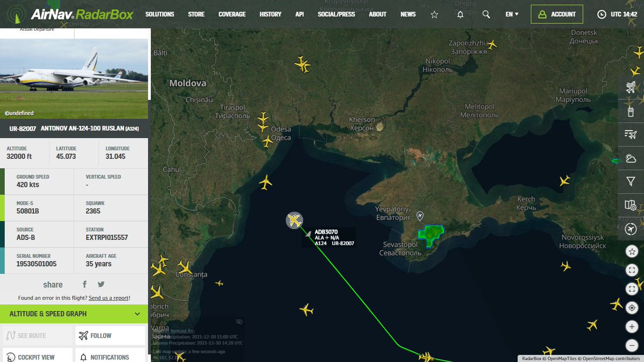Click the Latitude value 45.073
Viewport: 644px width, 362px height.
pyautogui.click(x=66, y=157)
